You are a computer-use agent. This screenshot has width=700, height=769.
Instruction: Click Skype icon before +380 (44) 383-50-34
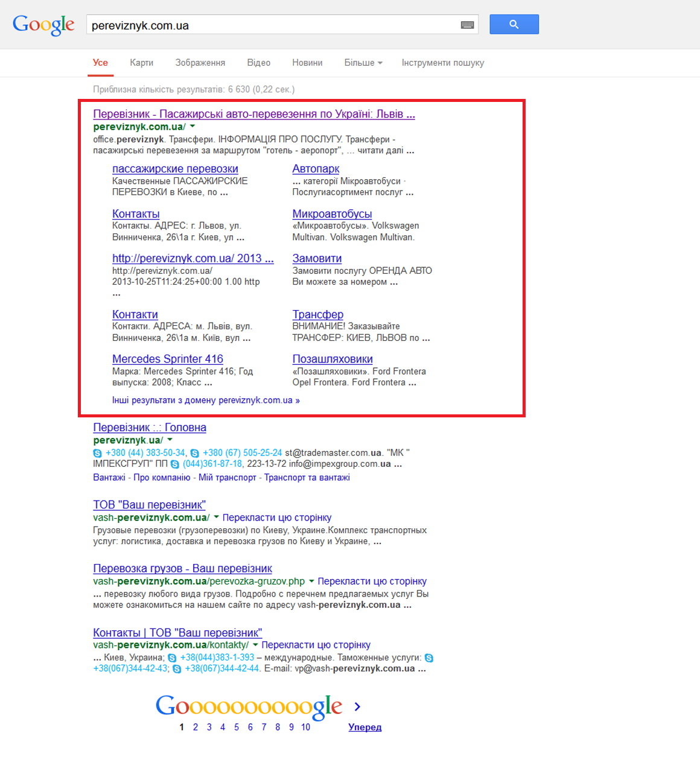click(98, 453)
